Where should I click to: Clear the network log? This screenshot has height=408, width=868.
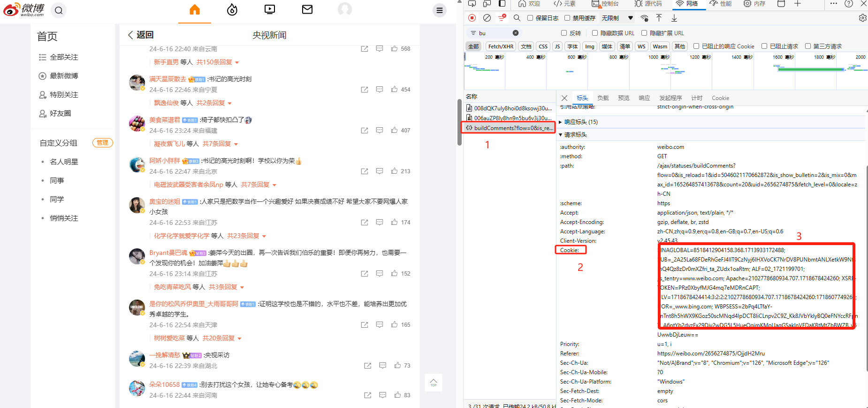click(x=487, y=18)
